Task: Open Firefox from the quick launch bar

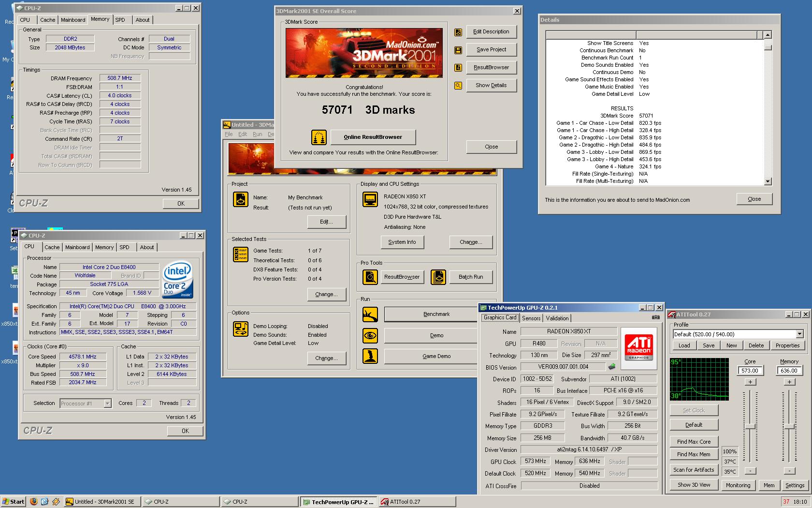Action: point(33,502)
